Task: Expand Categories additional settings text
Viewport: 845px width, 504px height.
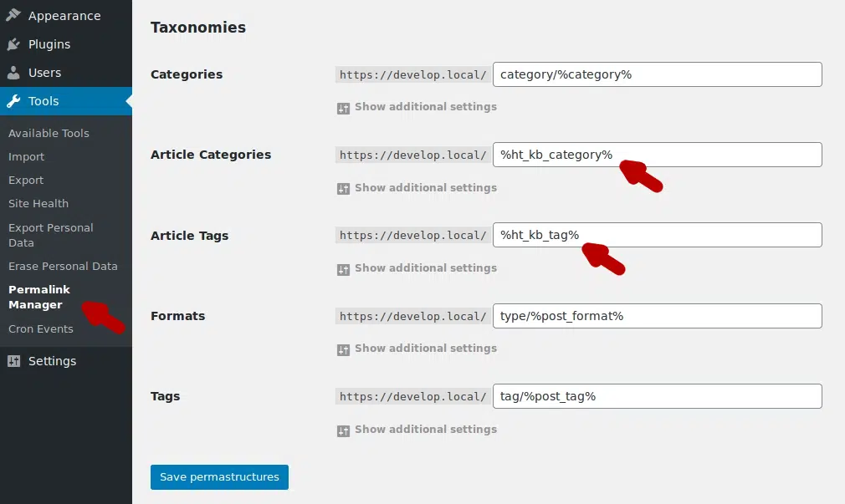Action: 425,107
